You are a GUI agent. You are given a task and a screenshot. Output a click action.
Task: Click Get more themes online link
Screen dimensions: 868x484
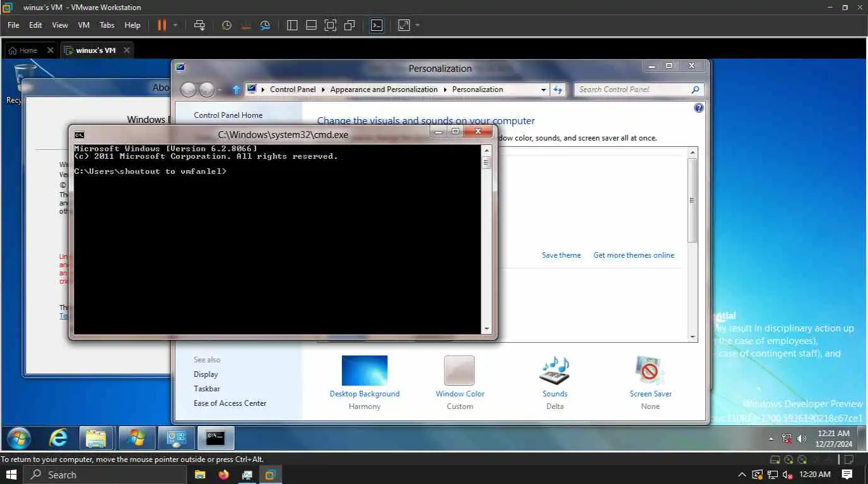633,255
